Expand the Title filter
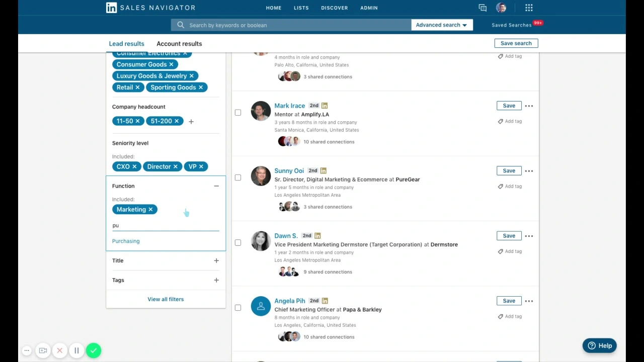Viewport: 644px width, 362px height. [x=216, y=260]
